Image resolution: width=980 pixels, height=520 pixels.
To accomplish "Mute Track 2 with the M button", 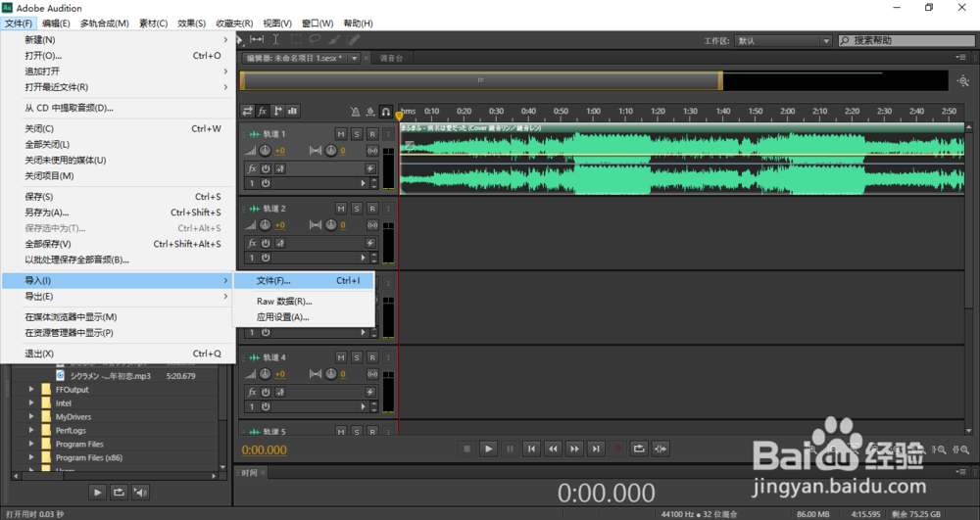I will tap(341, 208).
